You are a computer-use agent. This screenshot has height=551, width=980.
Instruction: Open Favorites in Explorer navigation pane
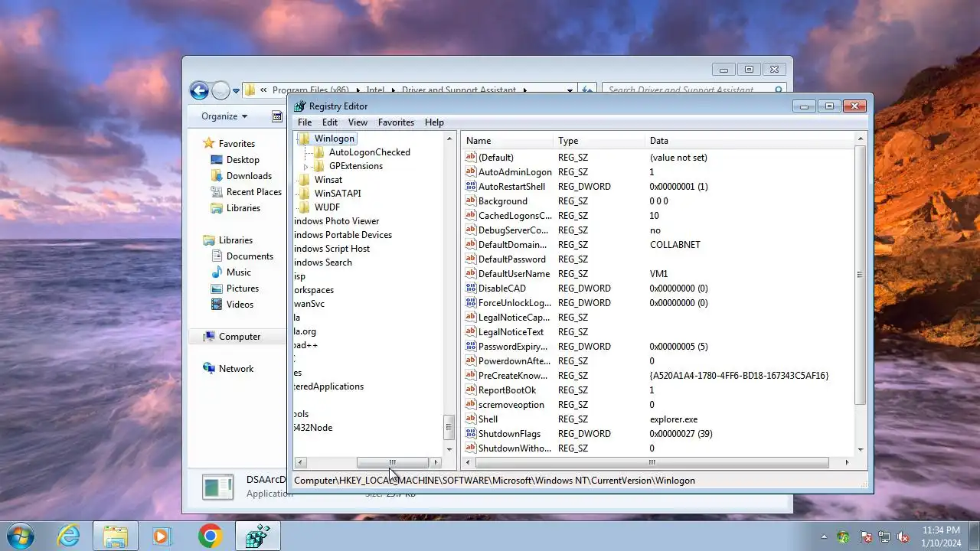pos(237,144)
